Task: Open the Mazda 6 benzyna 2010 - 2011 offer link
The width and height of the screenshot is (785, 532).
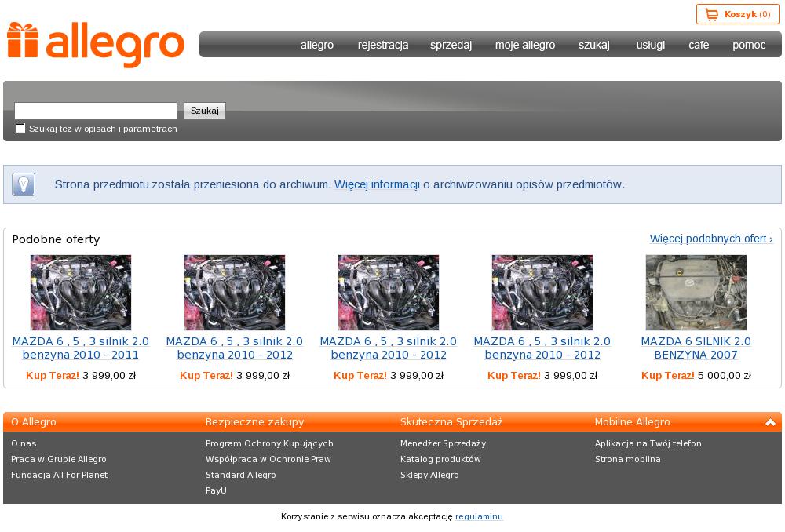Action: [81, 348]
